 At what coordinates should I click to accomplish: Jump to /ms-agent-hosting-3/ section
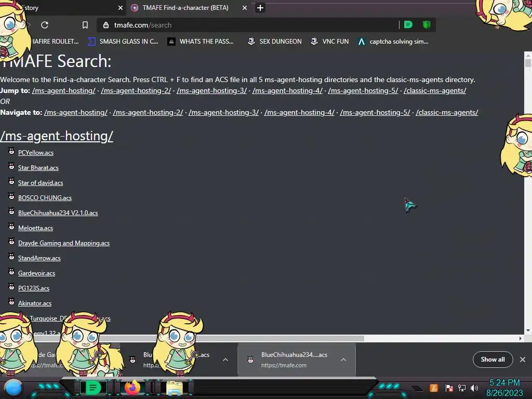pyautogui.click(x=212, y=90)
